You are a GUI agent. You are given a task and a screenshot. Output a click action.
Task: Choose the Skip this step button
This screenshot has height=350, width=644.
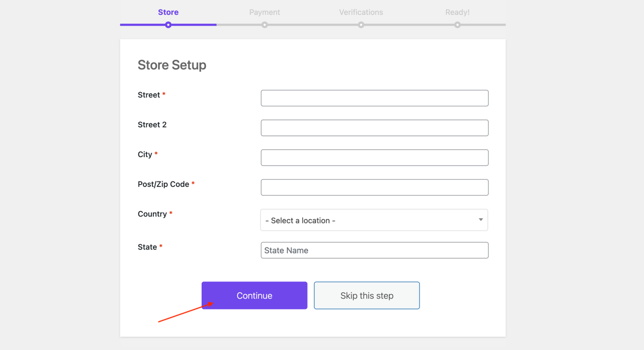click(x=367, y=295)
